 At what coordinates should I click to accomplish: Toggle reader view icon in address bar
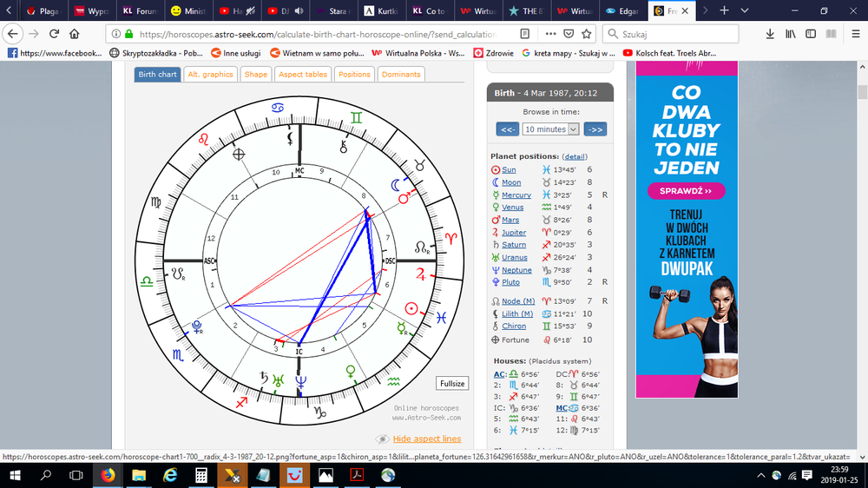point(525,34)
